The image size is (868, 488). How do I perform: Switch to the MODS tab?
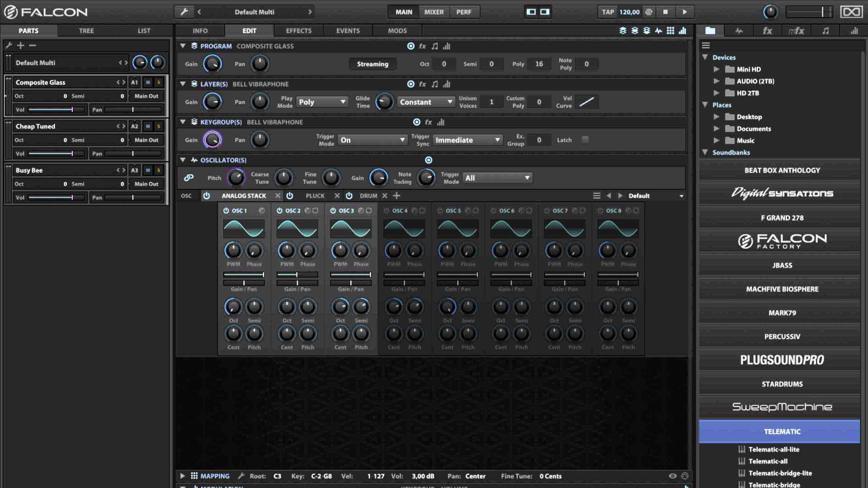coord(397,31)
